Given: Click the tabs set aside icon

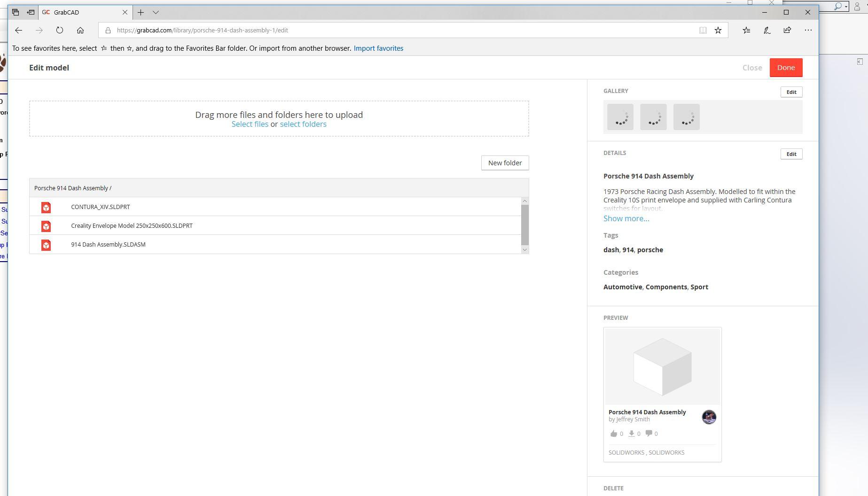Looking at the screenshot, I should pos(16,12).
